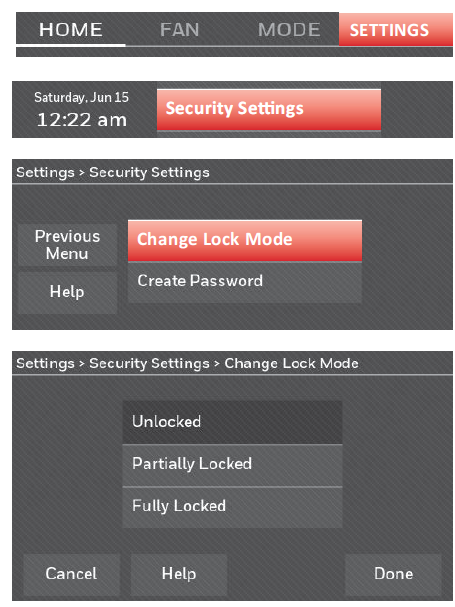Select the MODE tab
This screenshot has width=455, height=607.
click(289, 30)
